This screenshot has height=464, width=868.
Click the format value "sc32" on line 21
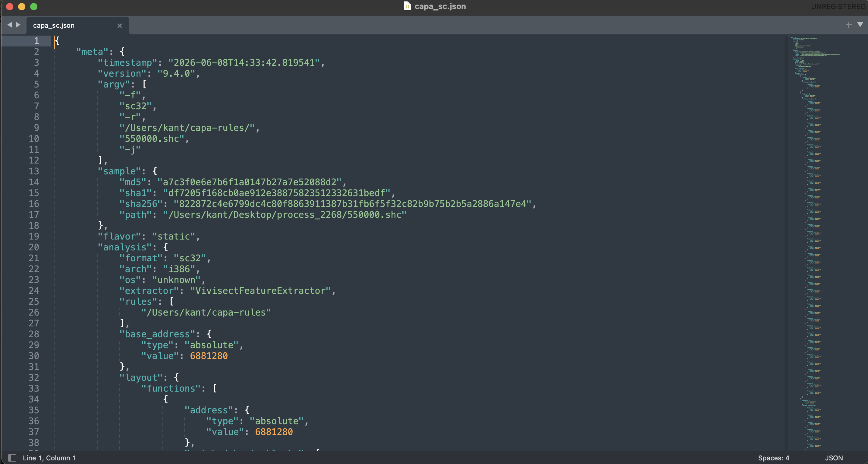click(190, 258)
